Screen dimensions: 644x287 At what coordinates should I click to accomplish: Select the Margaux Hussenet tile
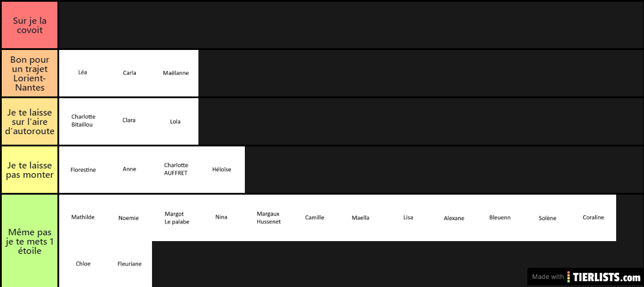268,218
